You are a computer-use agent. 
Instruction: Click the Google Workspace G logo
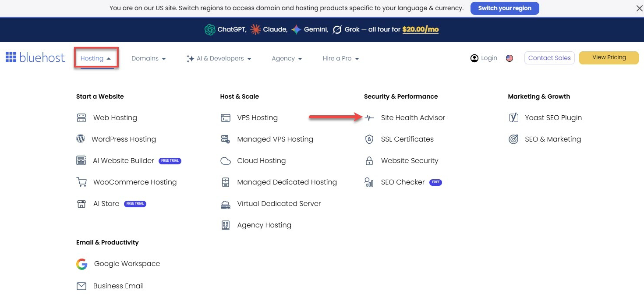point(81,264)
